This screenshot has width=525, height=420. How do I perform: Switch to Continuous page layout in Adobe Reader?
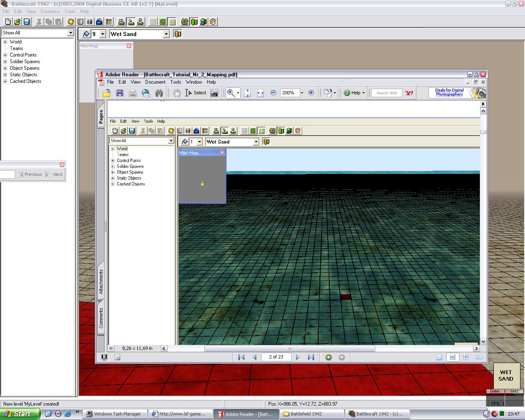coord(452,357)
